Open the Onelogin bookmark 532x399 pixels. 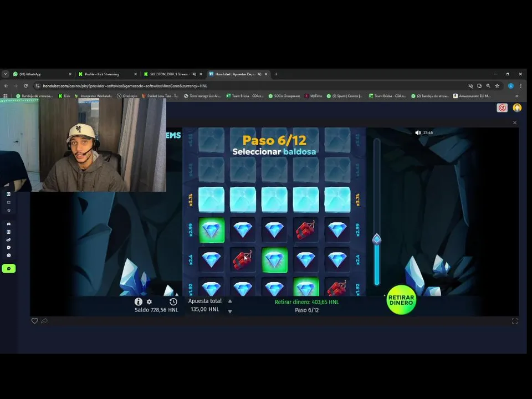[x=127, y=96]
